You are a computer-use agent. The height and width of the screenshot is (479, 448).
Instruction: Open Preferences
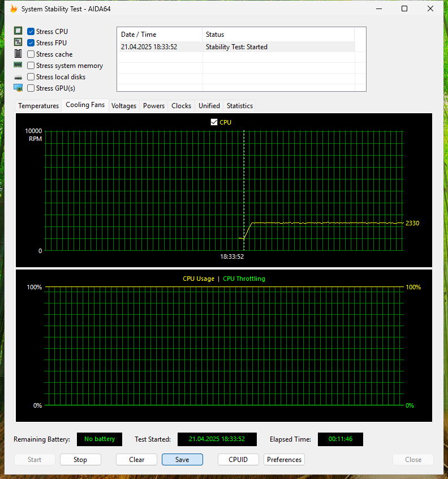click(x=284, y=459)
